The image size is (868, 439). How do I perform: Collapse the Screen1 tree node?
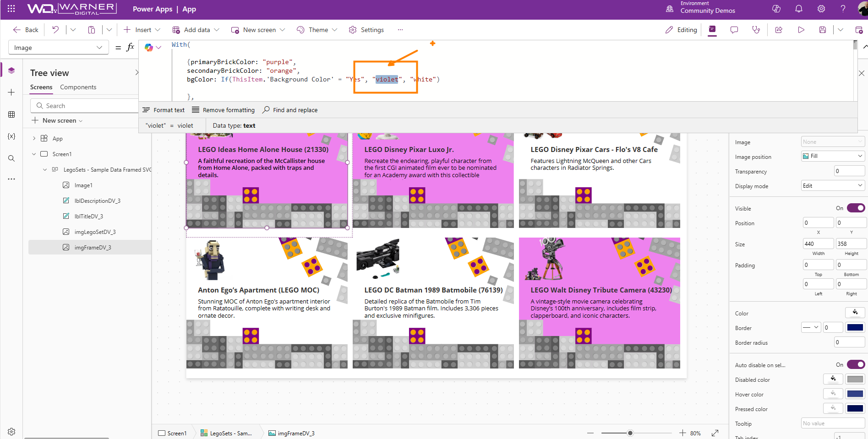(34, 154)
